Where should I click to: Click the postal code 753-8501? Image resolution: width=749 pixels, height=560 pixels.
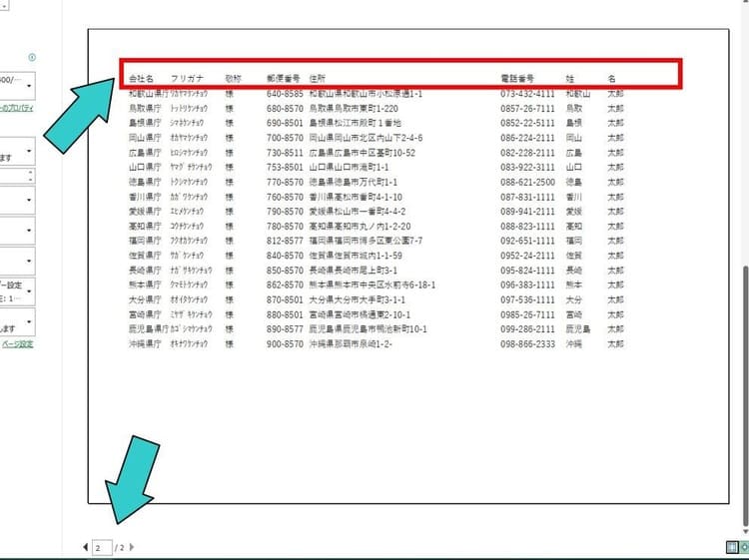coord(285,167)
